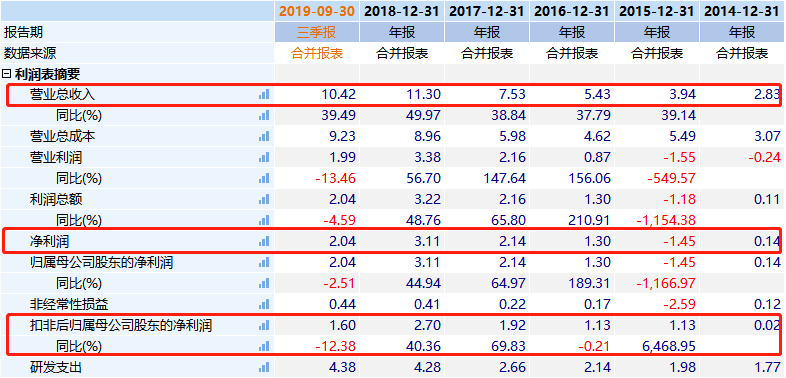Click the 三季报 report period cell
This screenshot has width=786, height=378.
click(317, 33)
